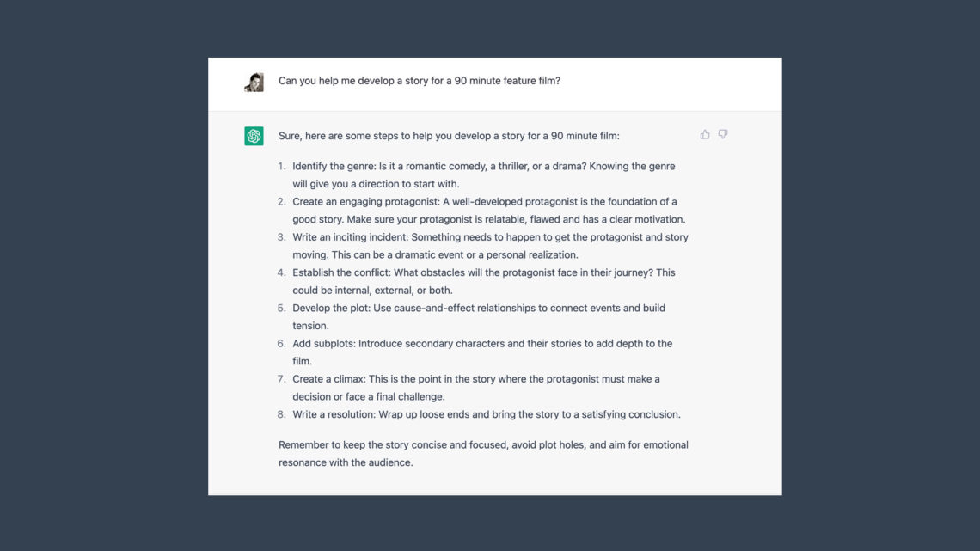Click the "Sure, here are some steps" intro line
The width and height of the screenshot is (980, 551).
(448, 136)
